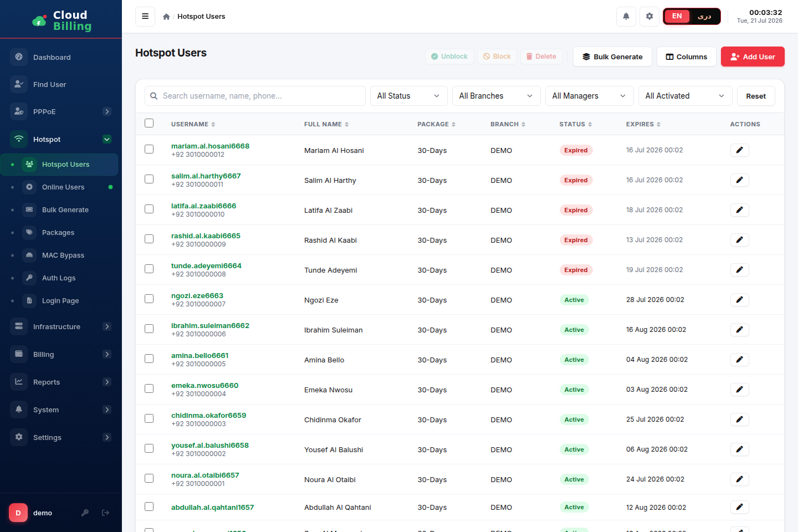Edit user chidinma.okafor6659 with pencil icon
The width and height of the screenshot is (798, 532).
pos(739,420)
